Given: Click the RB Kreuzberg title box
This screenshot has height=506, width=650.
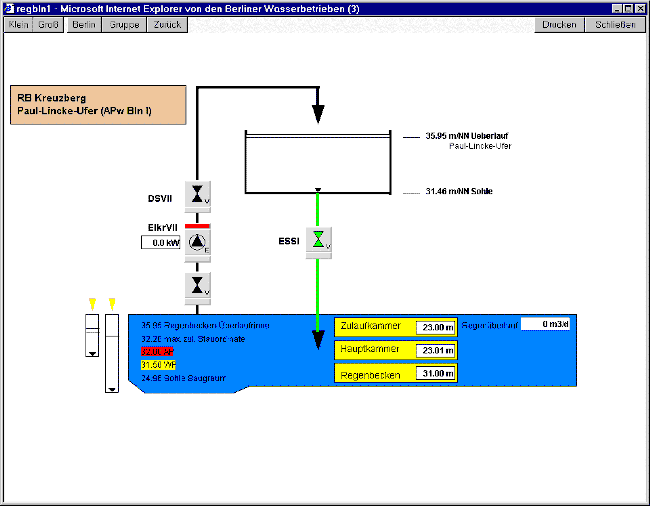Looking at the screenshot, I should (x=98, y=105).
